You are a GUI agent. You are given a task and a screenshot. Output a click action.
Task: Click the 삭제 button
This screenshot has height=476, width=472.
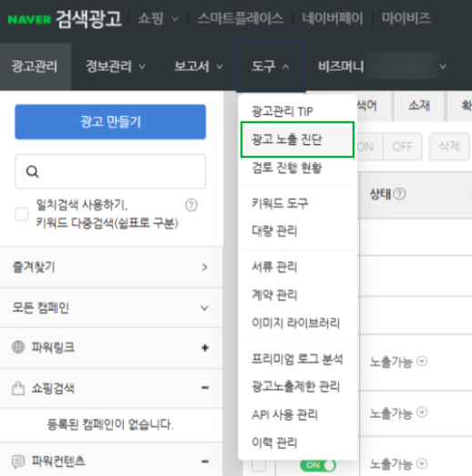coord(449,147)
